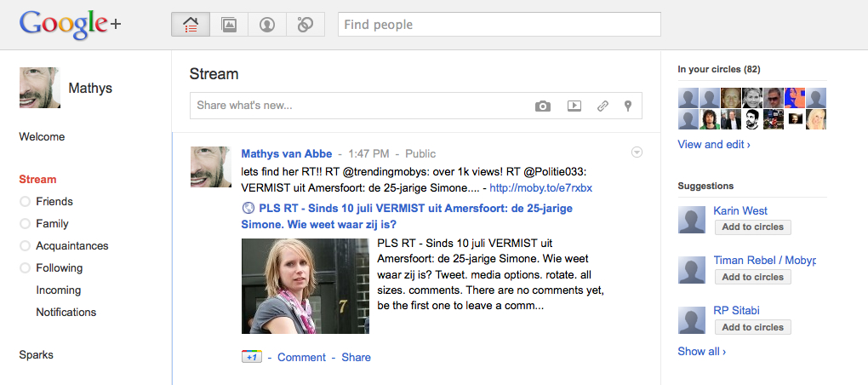
Task: Open the Photos icon in top bar
Action: tap(229, 25)
